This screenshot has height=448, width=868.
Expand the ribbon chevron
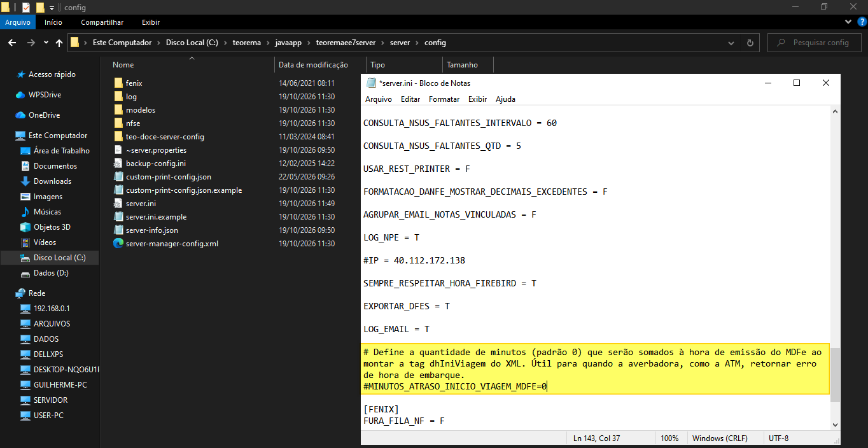(847, 22)
